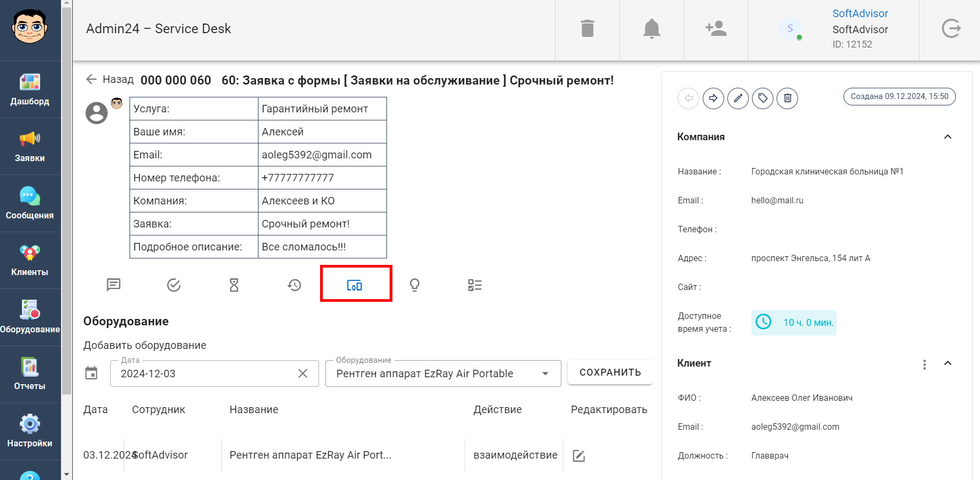Open the Клиент three-dot menu

(x=924, y=364)
